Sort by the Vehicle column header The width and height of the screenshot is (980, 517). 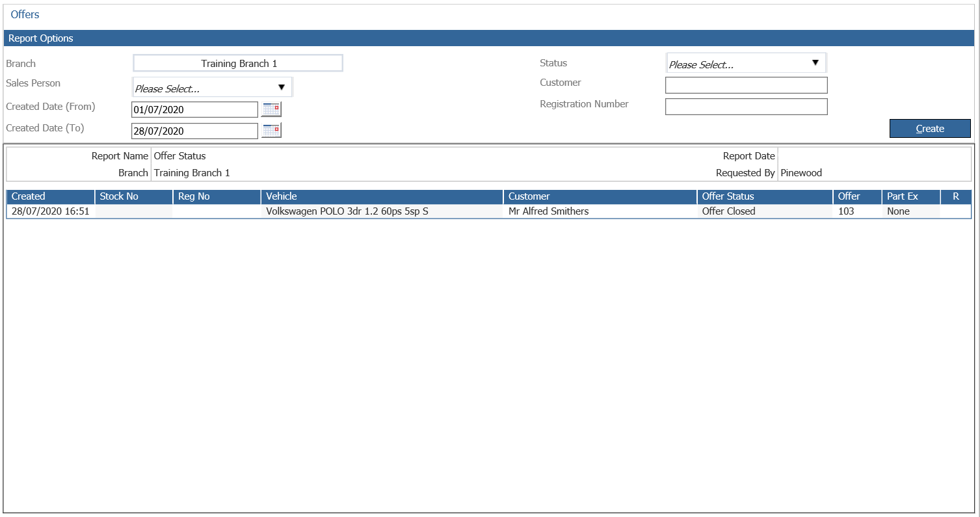tap(382, 196)
